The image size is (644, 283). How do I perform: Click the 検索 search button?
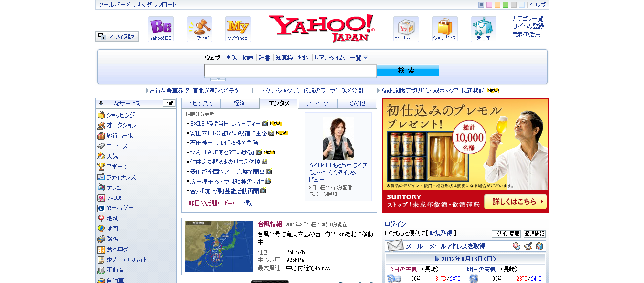coord(408,70)
